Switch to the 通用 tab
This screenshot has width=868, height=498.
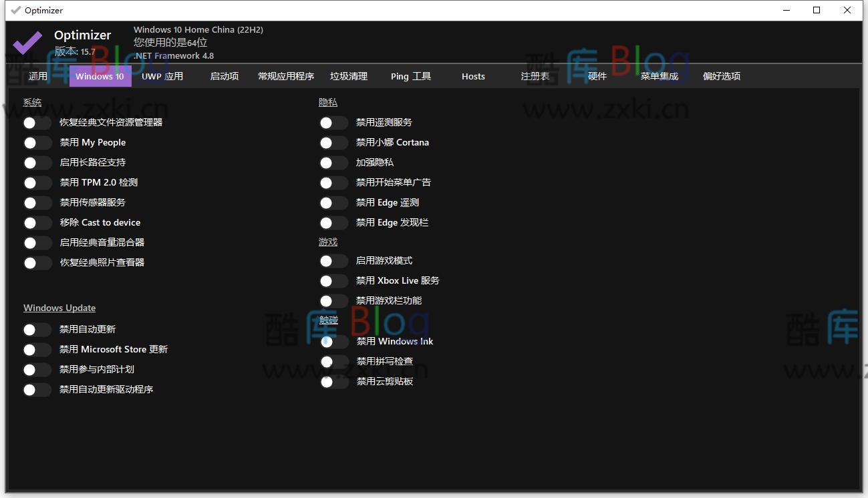pos(38,76)
